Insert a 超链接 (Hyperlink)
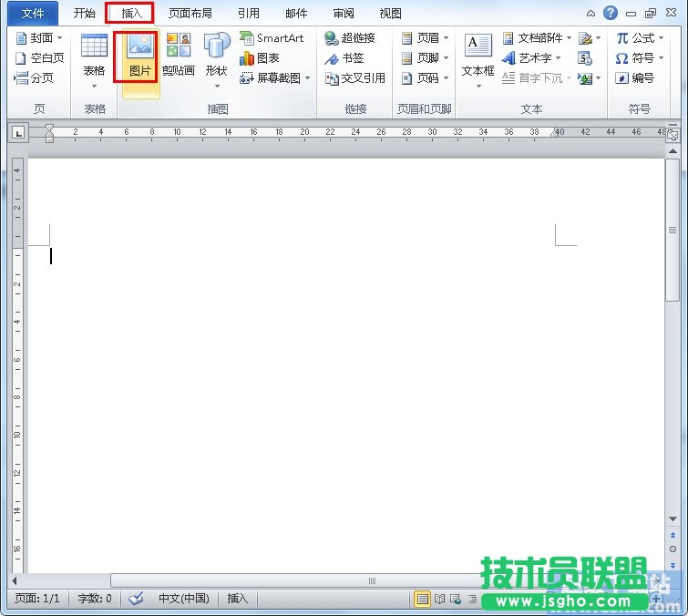 [x=350, y=38]
